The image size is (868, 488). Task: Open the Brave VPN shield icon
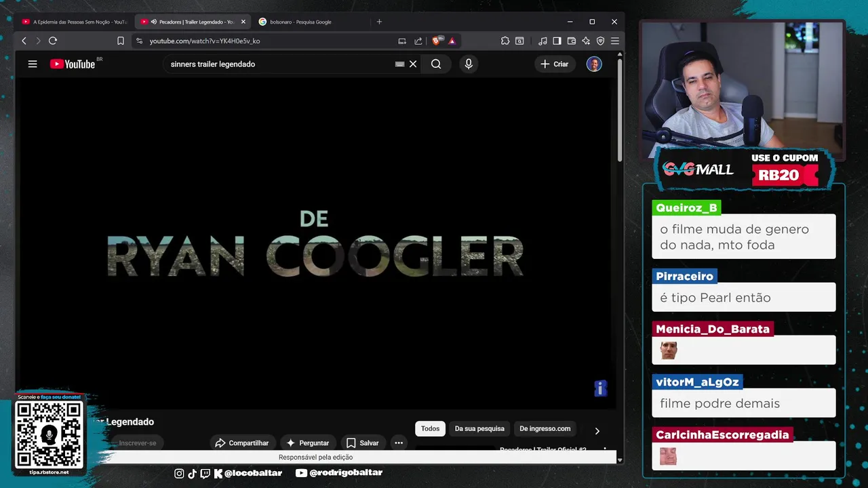tap(600, 41)
